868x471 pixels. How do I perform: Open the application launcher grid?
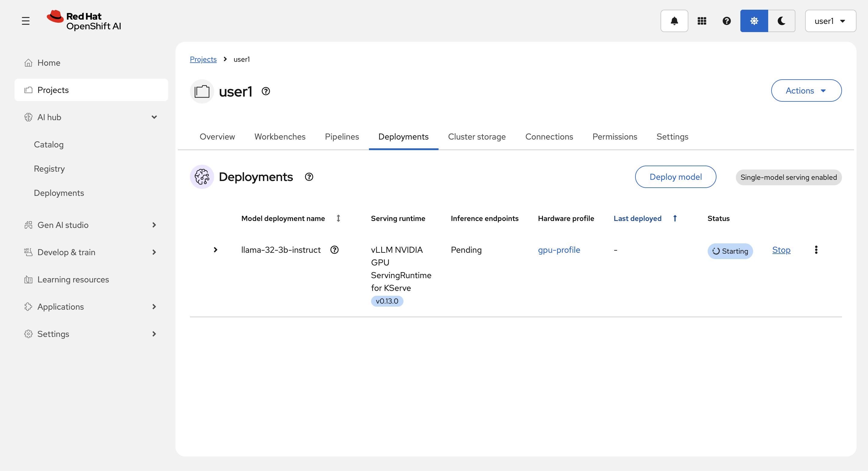pos(702,21)
